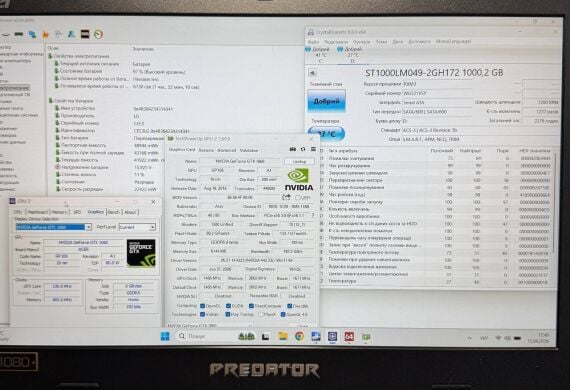Open the About tab in CPU-Z
Viewport: 570px width, 390px height.
point(130,212)
